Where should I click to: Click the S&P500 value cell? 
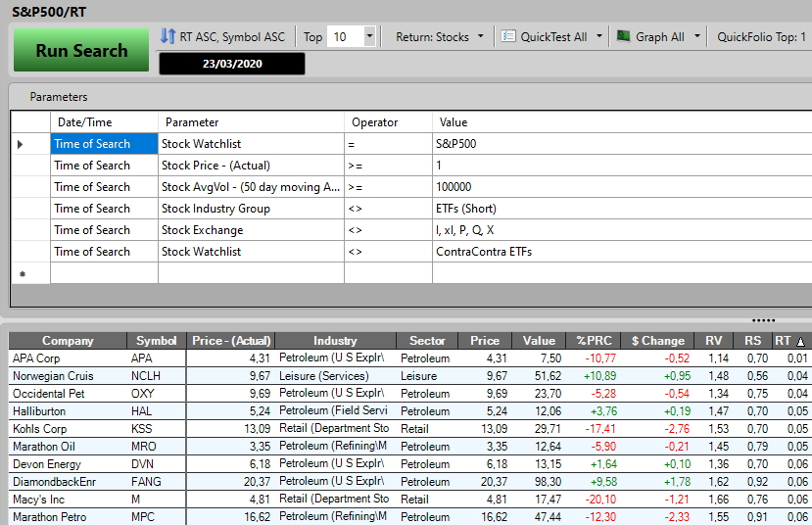tap(621, 144)
